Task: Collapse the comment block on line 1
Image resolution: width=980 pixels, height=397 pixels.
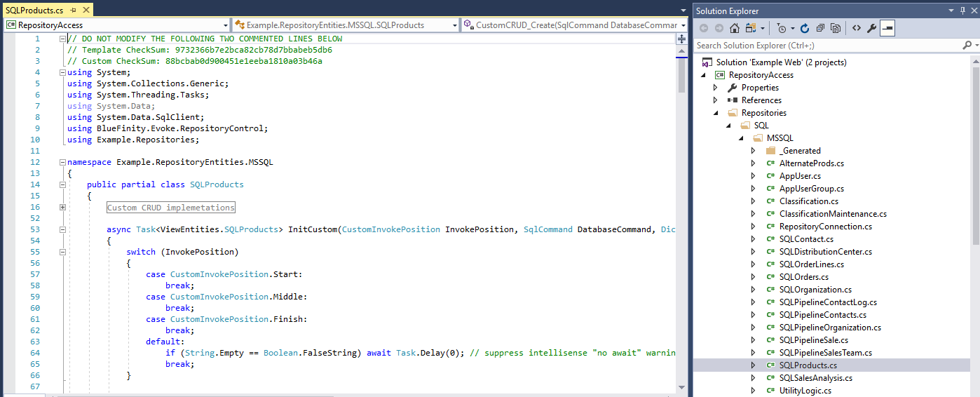Action: (62, 39)
